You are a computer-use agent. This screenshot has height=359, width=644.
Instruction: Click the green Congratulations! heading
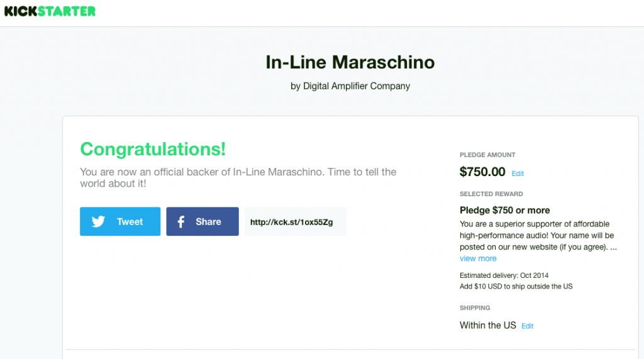153,149
